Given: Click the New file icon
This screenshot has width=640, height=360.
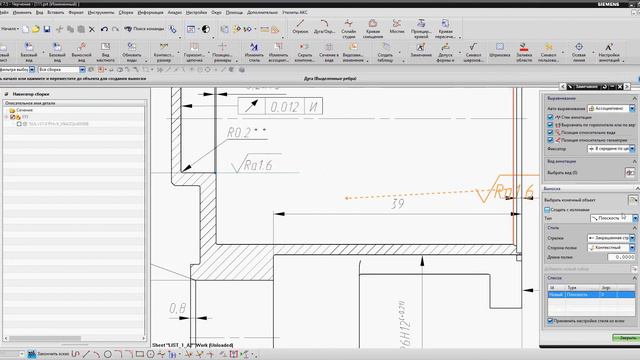Looking at the screenshot, I should (26, 29).
